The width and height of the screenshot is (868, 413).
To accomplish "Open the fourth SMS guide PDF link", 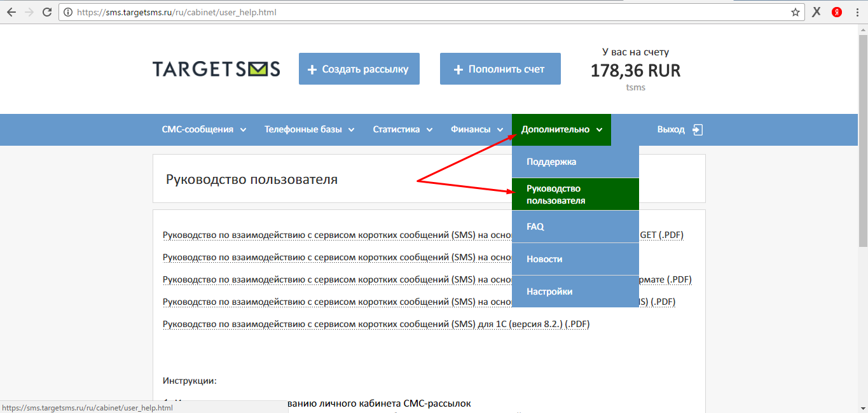I will (x=418, y=302).
